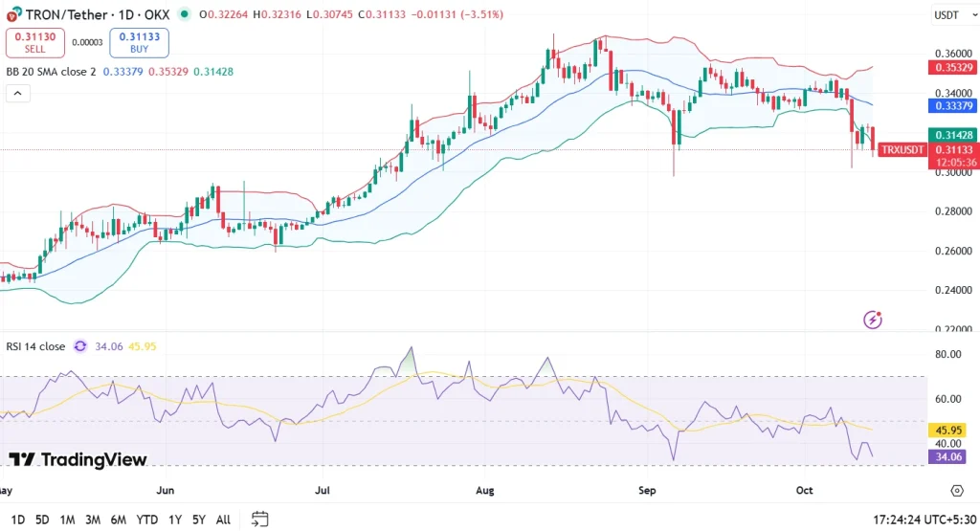Image resolution: width=980 pixels, height=531 pixels.
Task: Switch to the YTD range
Action: tap(146, 520)
